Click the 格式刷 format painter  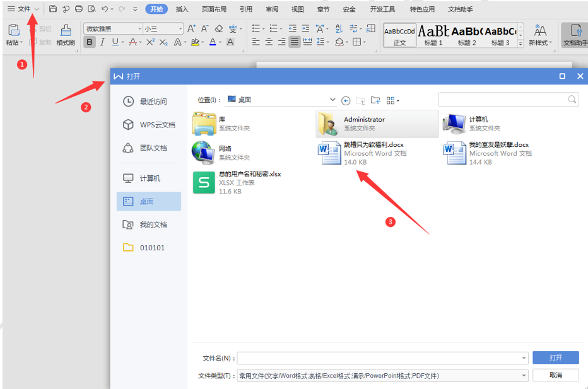(66, 35)
